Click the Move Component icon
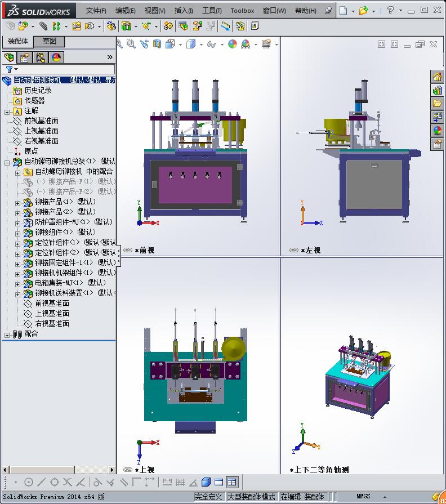Viewport: 446px width, 504px height. pos(90,26)
